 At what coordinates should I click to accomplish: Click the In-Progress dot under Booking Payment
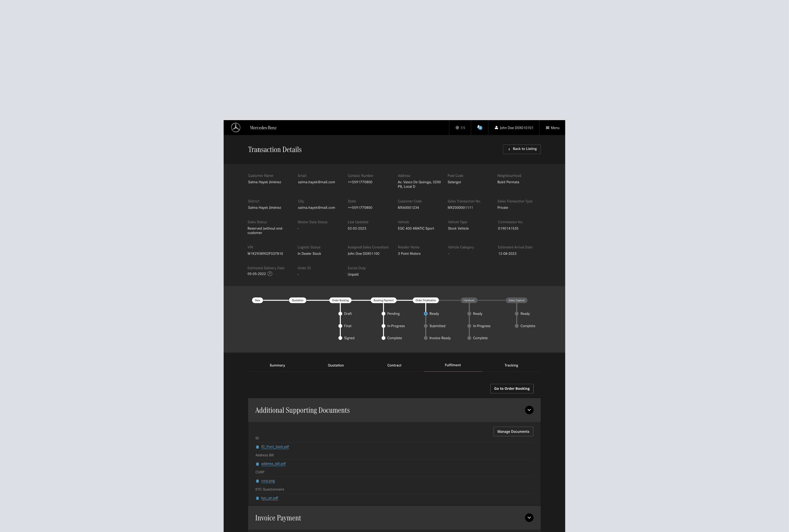383,326
